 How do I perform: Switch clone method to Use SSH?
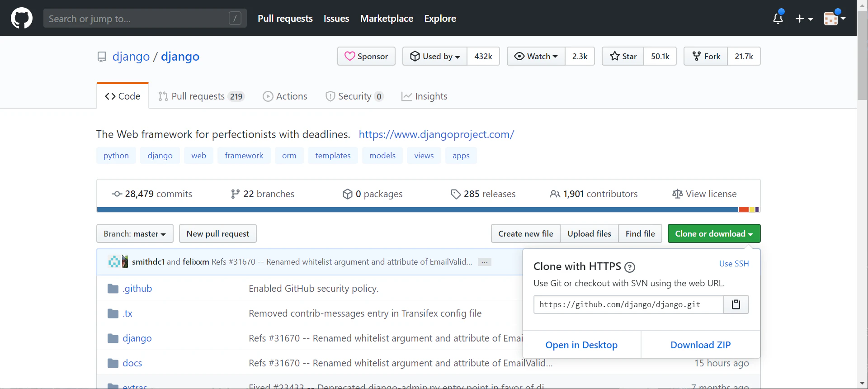pyautogui.click(x=734, y=264)
